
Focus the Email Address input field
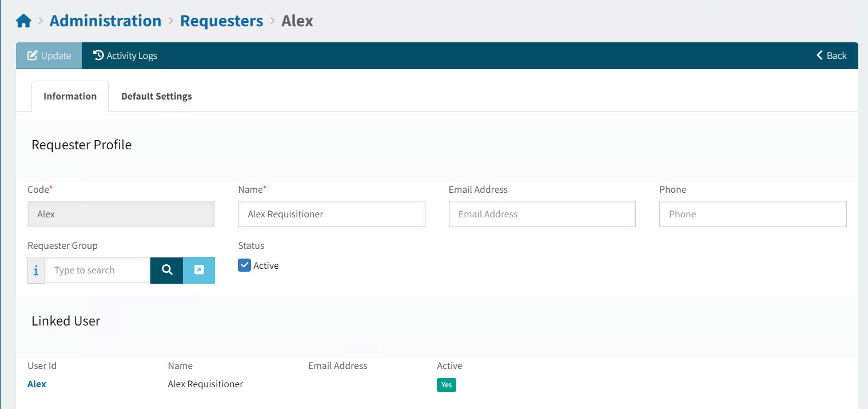click(541, 214)
